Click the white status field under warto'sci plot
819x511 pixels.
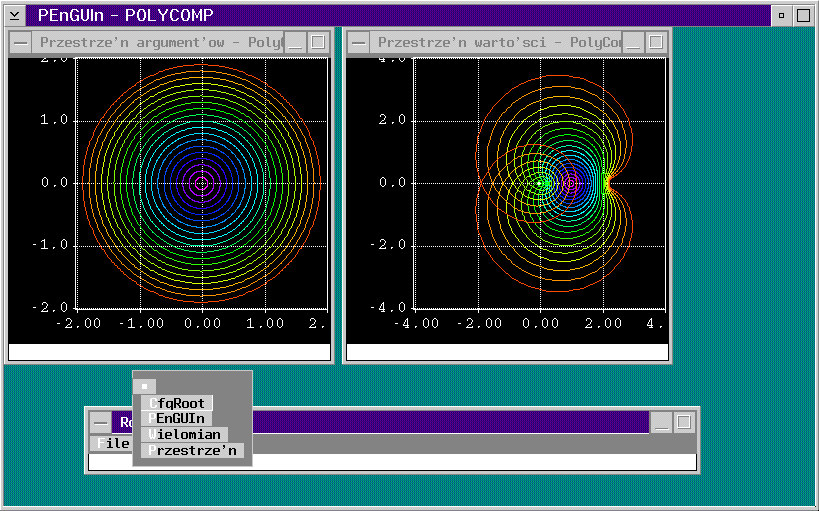coord(506,352)
